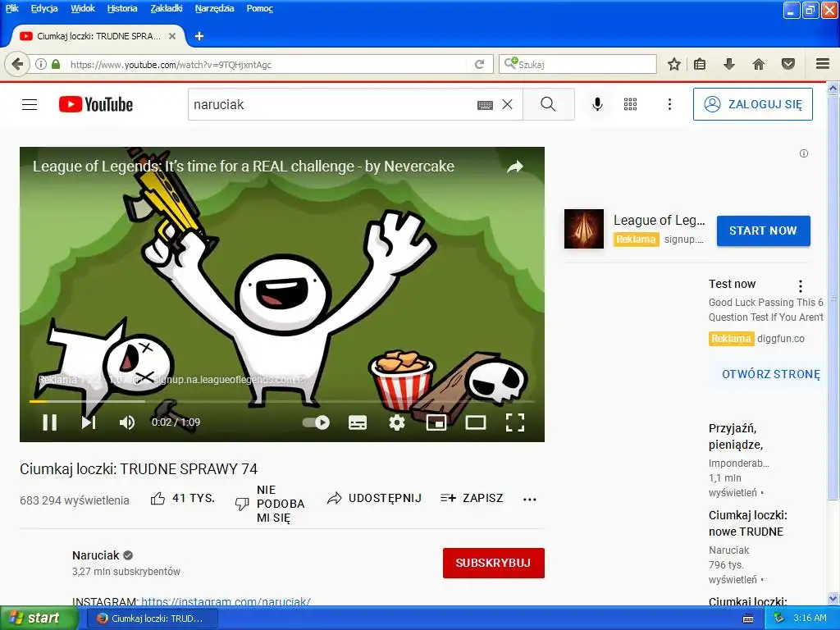This screenshot has height=630, width=840.
Task: Open recommended video Ciumkaj loczki: nowe TRUDNE
Action: click(748, 523)
